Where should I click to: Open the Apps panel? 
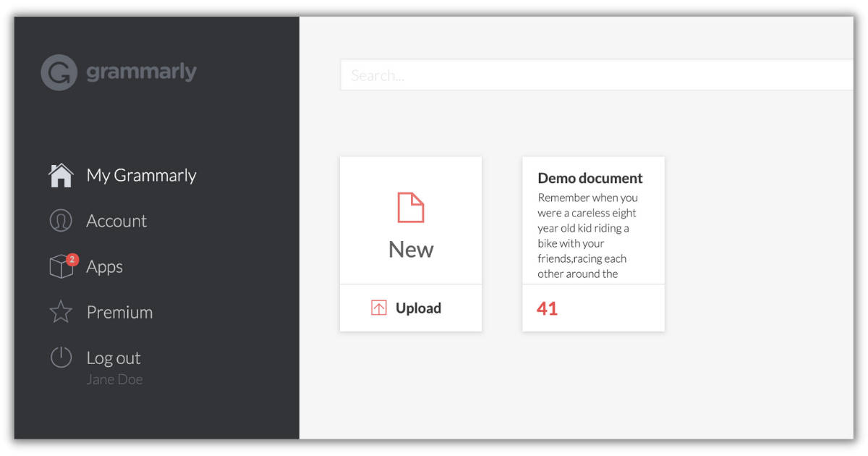pos(104,266)
